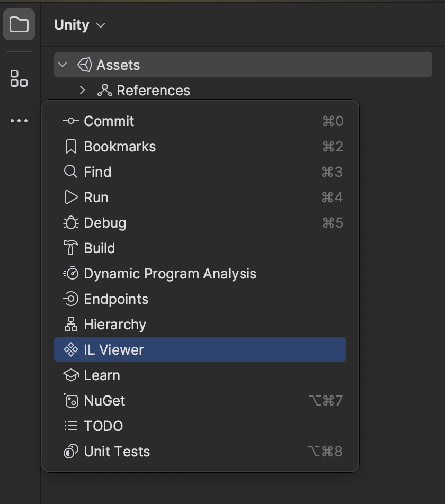Click the ⌥⌘7 shortcut next to NuGet
The image size is (445, 504).
pyautogui.click(x=326, y=400)
